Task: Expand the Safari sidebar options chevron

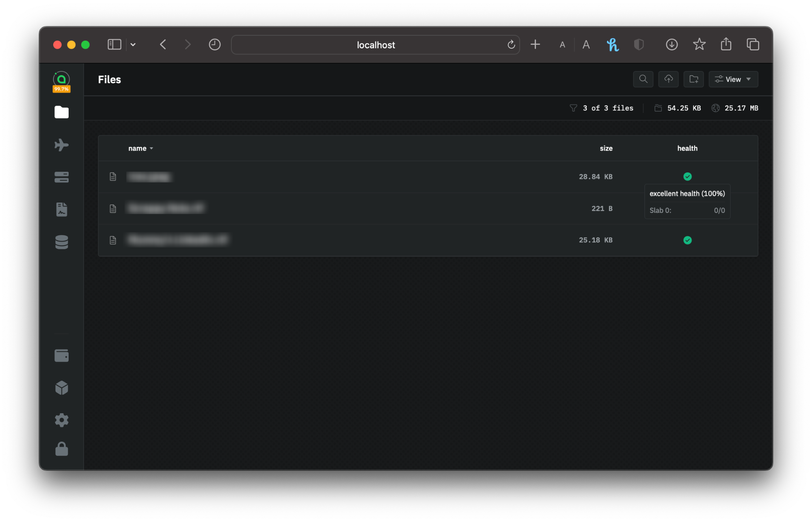Action: click(133, 45)
